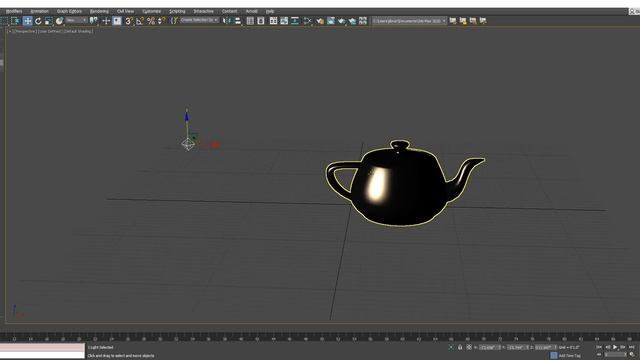Open the Modifiers menu
Screen dimensions: 640x360
click(x=14, y=11)
